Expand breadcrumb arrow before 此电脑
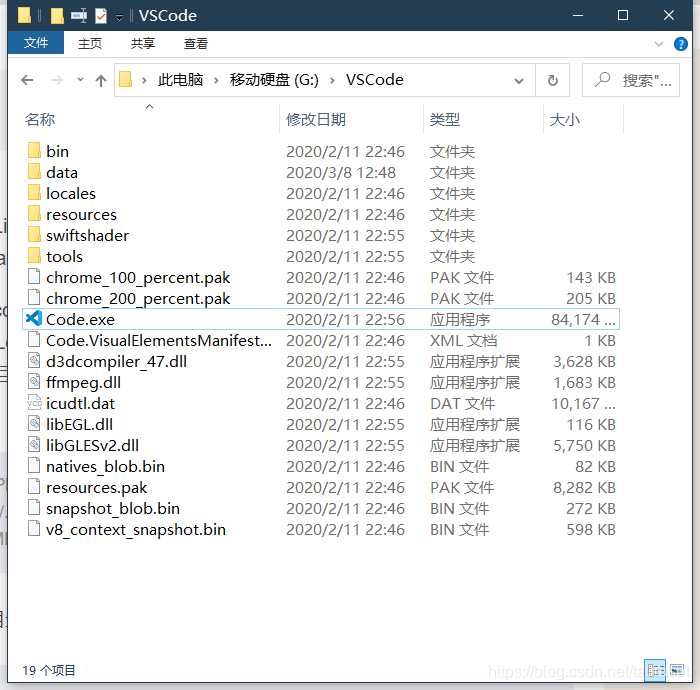The height and width of the screenshot is (690, 700). [144, 80]
